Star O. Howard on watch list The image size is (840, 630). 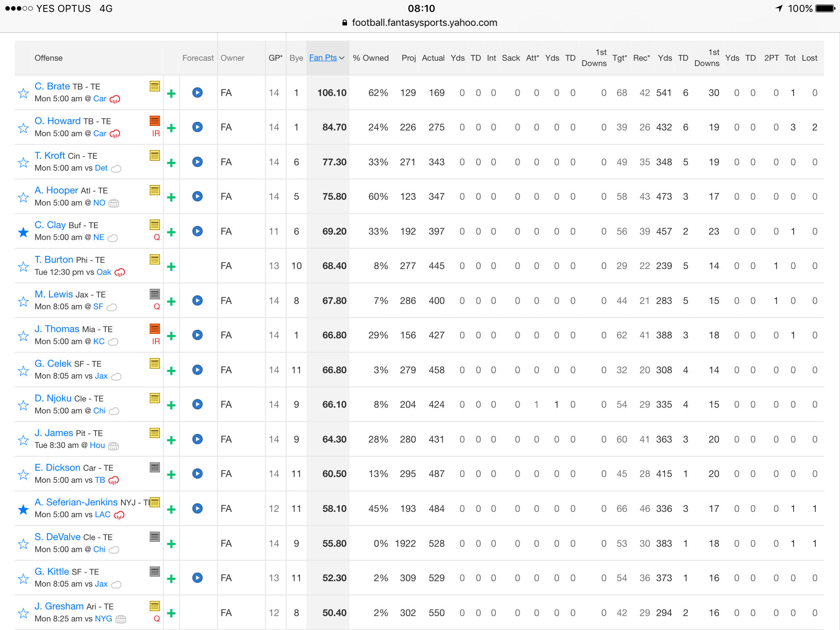pos(23,128)
